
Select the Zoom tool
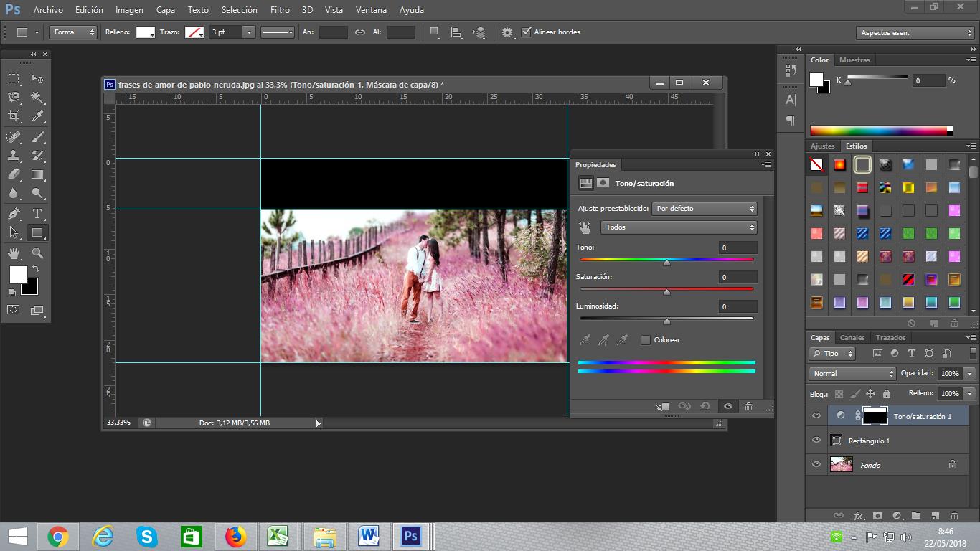37,253
